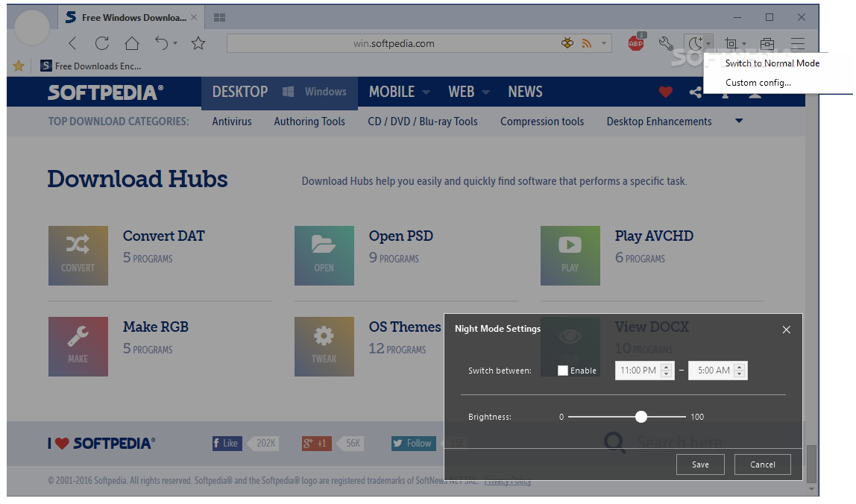Open the NEWS section
The width and height of the screenshot is (856, 504).
[x=525, y=92]
